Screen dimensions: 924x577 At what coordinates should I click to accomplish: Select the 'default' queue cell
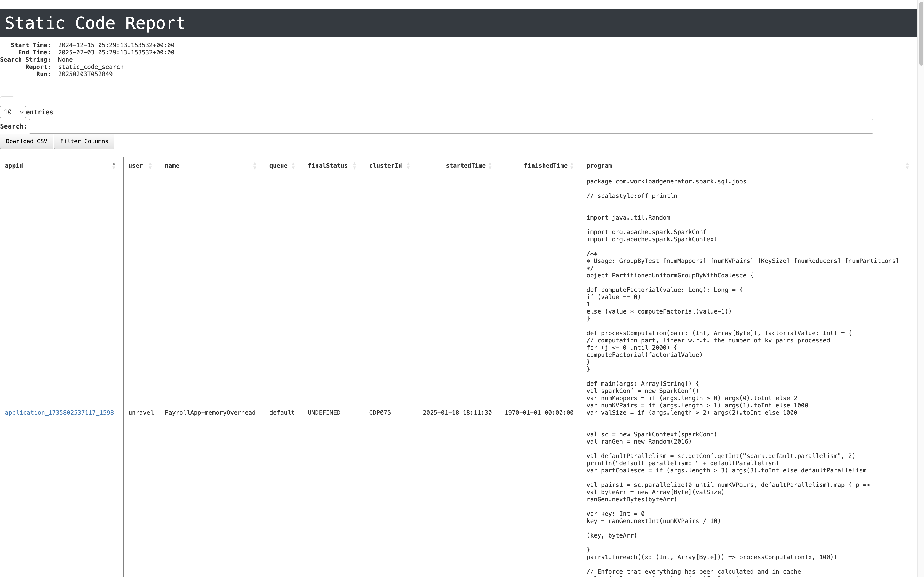282,413
